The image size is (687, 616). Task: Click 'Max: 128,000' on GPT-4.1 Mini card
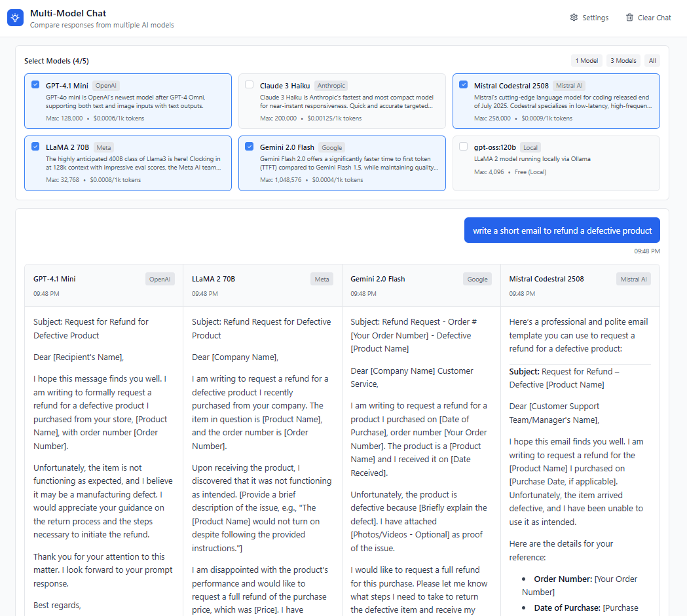[64, 118]
